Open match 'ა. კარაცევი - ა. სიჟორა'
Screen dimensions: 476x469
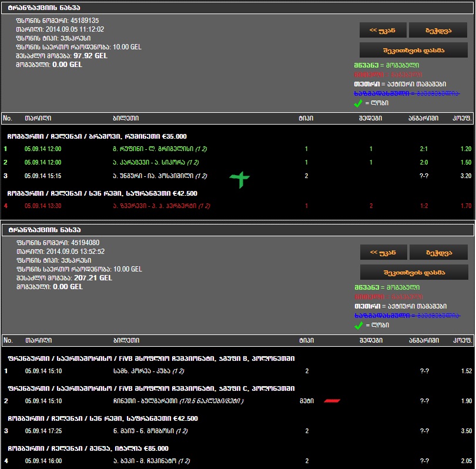pos(156,162)
